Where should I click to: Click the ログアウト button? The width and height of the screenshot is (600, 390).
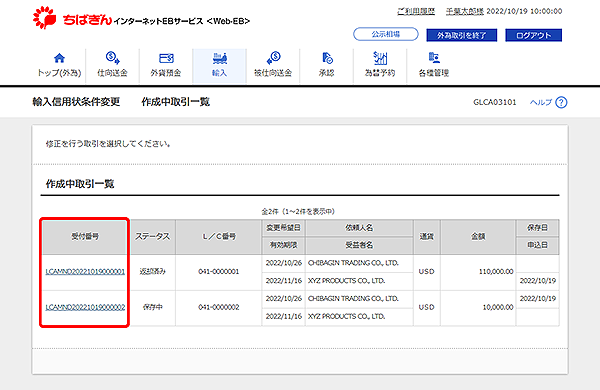point(533,35)
